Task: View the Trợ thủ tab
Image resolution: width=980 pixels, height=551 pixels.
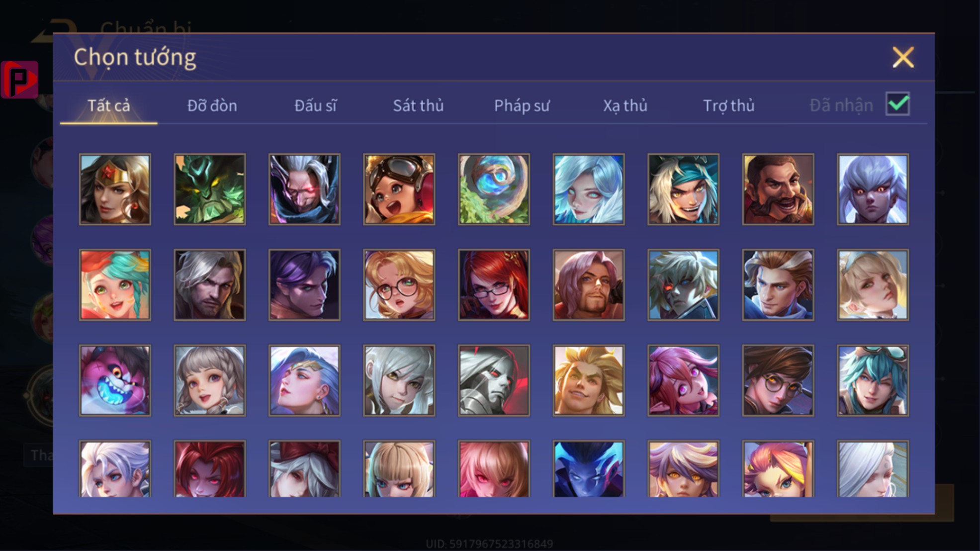Action: point(728,105)
